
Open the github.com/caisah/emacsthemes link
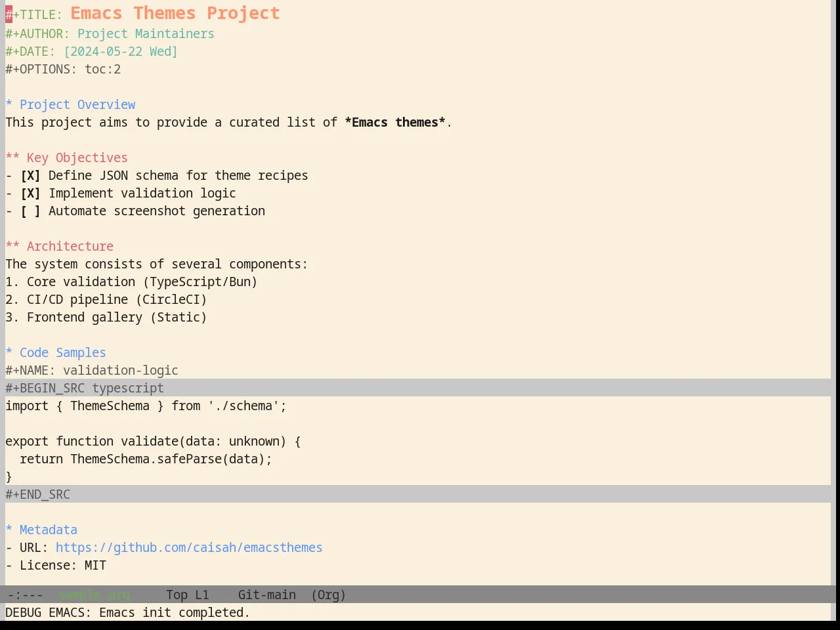189,548
